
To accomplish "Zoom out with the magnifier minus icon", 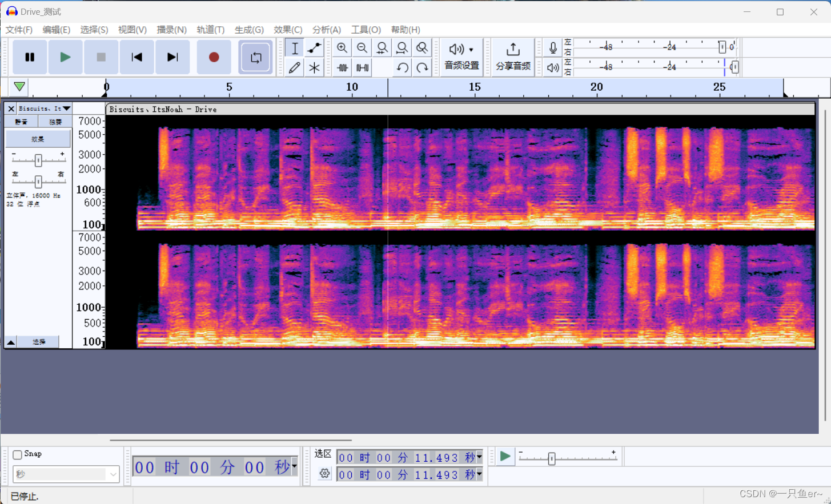I will [x=362, y=48].
